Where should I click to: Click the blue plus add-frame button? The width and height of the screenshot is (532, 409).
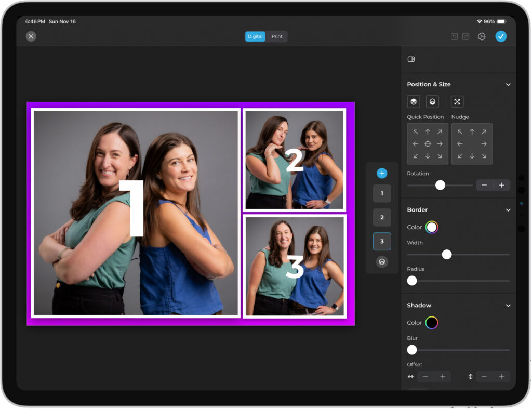tap(382, 174)
